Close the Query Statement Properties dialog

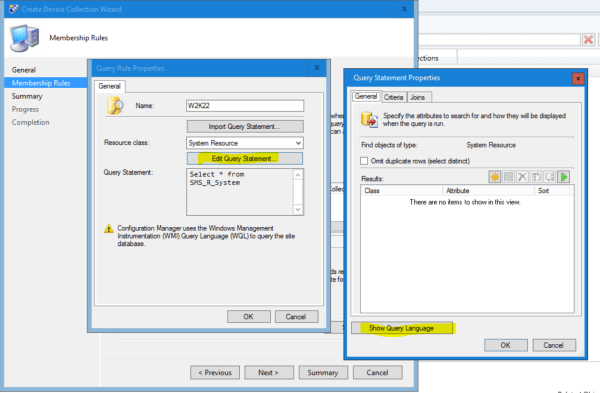click(x=578, y=78)
